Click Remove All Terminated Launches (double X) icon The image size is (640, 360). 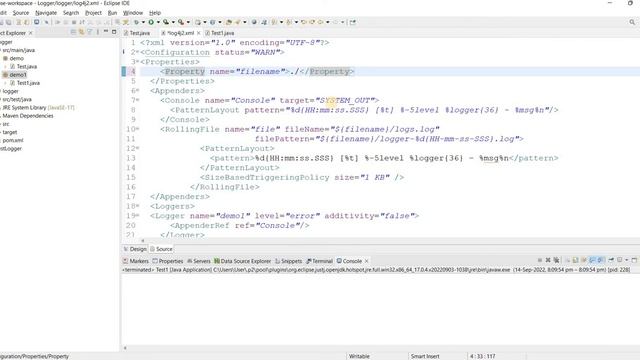tap(556, 260)
